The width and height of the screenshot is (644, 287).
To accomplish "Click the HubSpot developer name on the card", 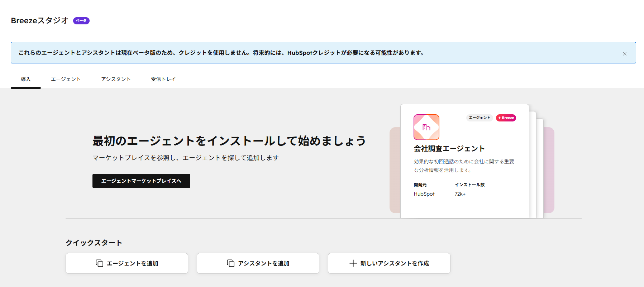I will click(424, 194).
